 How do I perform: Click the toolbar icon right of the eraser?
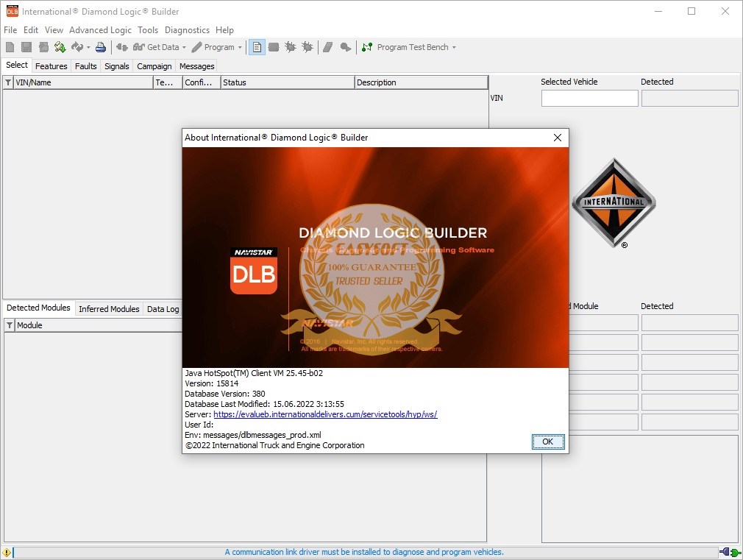pos(346,47)
